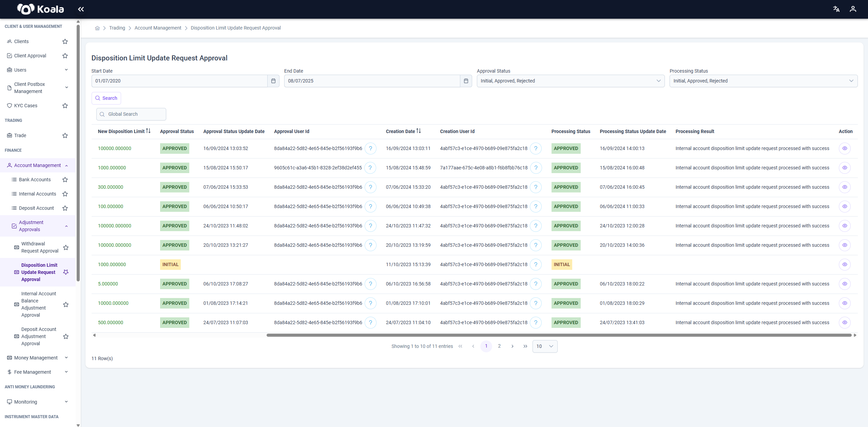Click the horizontal table scrollbar
The height and width of the screenshot is (427, 868).
pyautogui.click(x=559, y=335)
